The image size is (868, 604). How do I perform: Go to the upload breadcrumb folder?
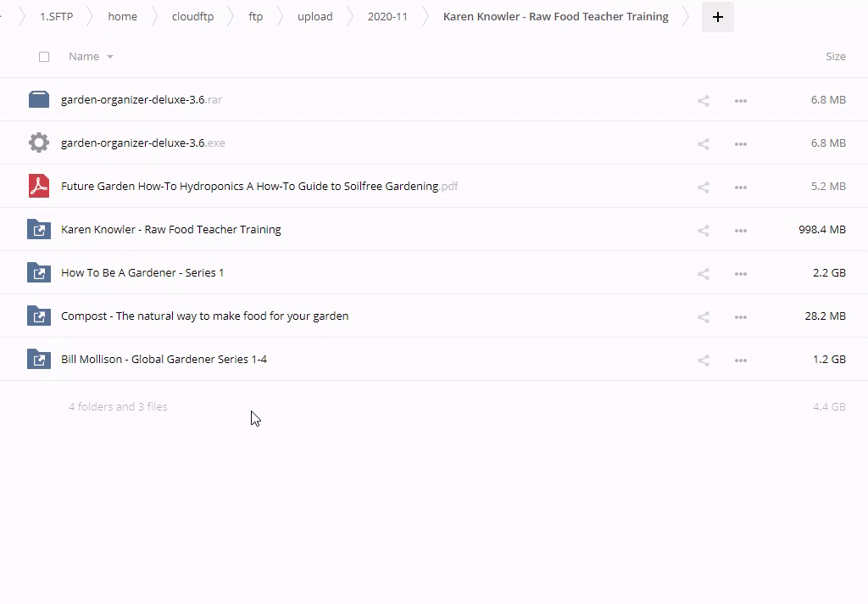coord(314,17)
